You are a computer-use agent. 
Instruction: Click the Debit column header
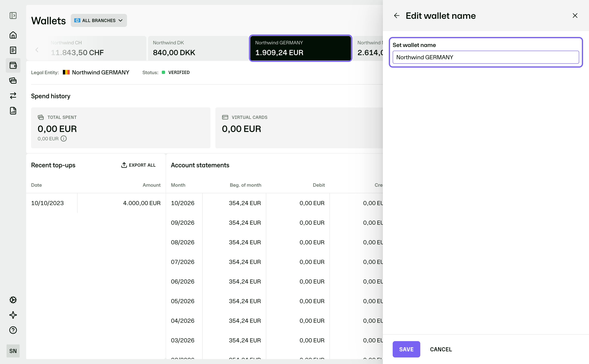coord(319,185)
